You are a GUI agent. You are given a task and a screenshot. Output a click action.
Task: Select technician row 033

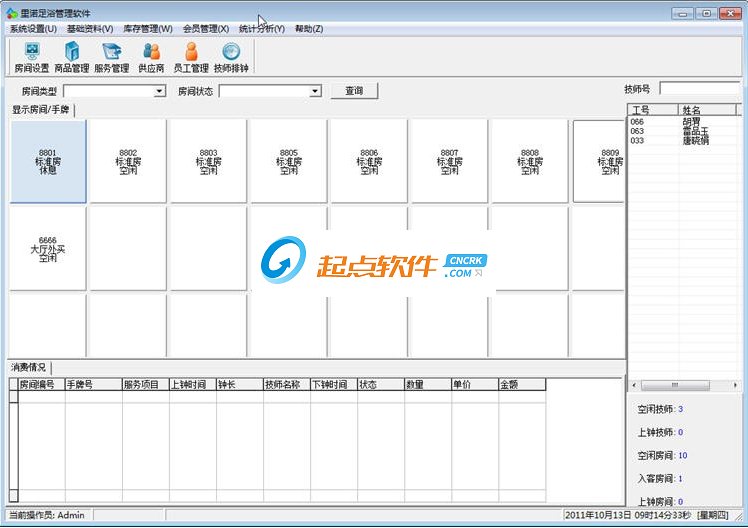683,141
